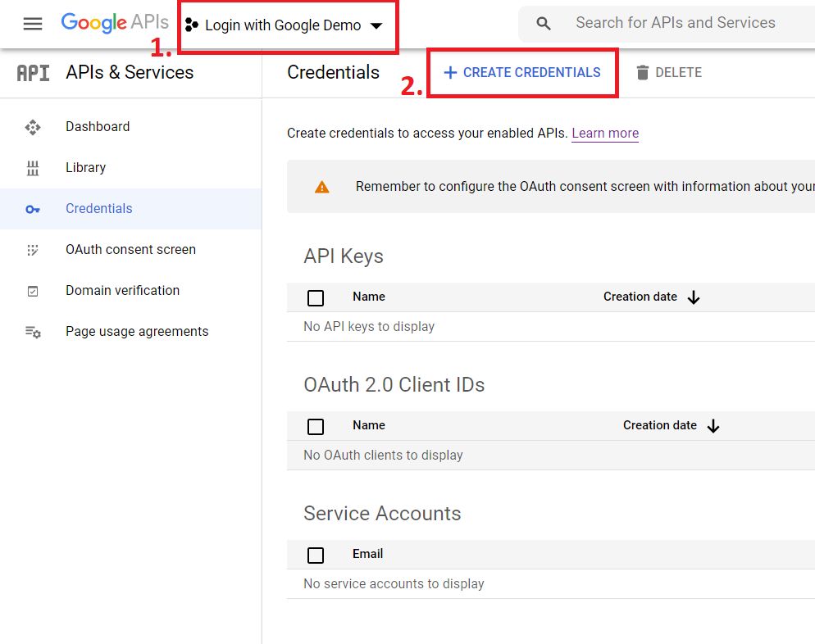Select all API Keys checkbox
The image size is (815, 644).
(316, 298)
